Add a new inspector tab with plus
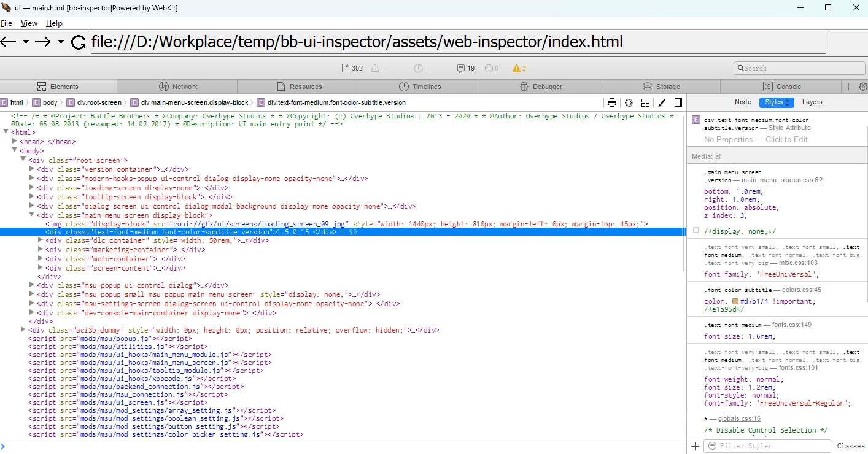 (x=849, y=87)
